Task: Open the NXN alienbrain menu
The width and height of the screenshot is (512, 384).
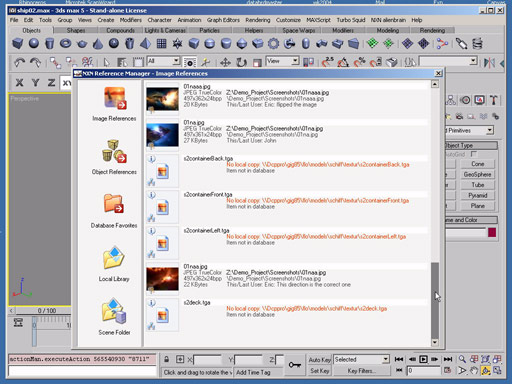Action: pos(388,20)
